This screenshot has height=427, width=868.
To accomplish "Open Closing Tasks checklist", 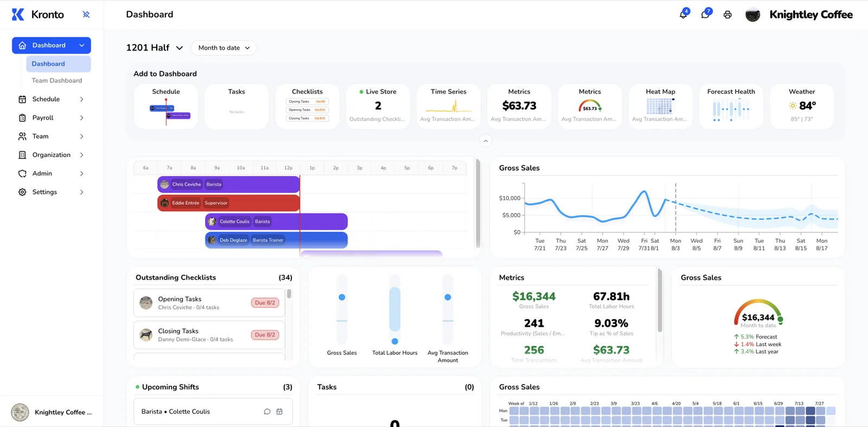I will point(209,335).
